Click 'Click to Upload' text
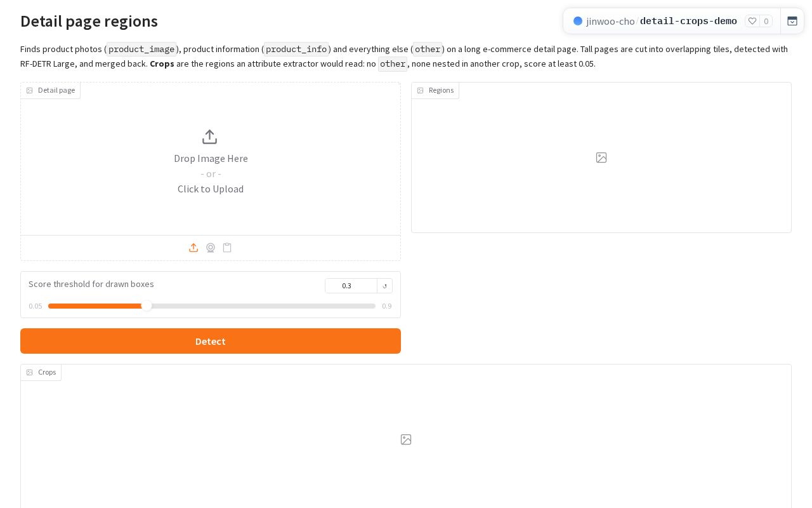Viewport: 812px width, 508px height. pyautogui.click(x=211, y=189)
